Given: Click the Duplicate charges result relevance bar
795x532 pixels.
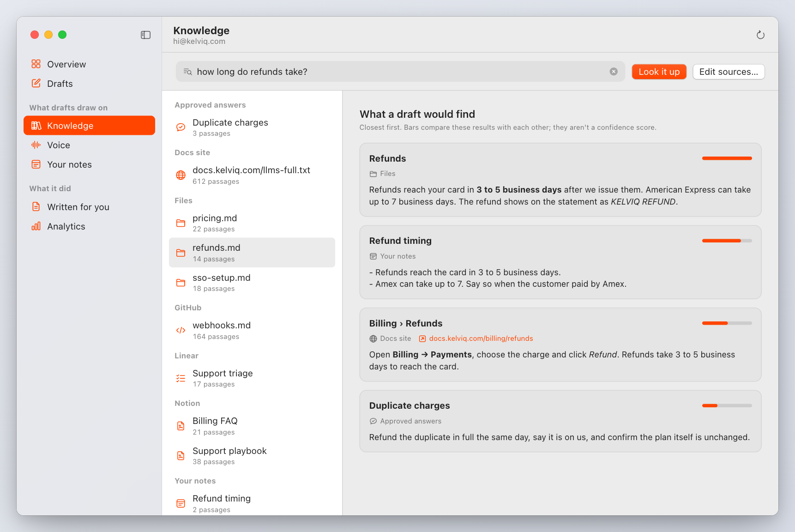Looking at the screenshot, I should [727, 405].
